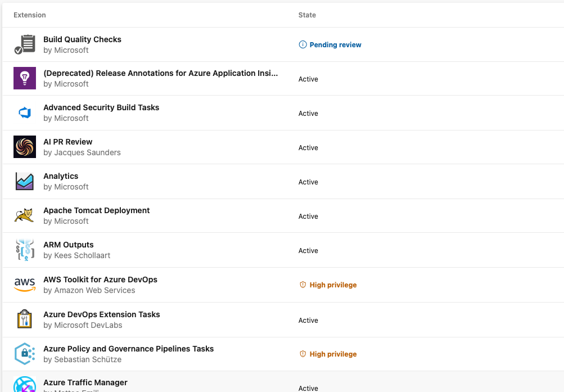This screenshot has width=564, height=392.
Task: Click the info icon beside Pending review
Action: pos(303,44)
